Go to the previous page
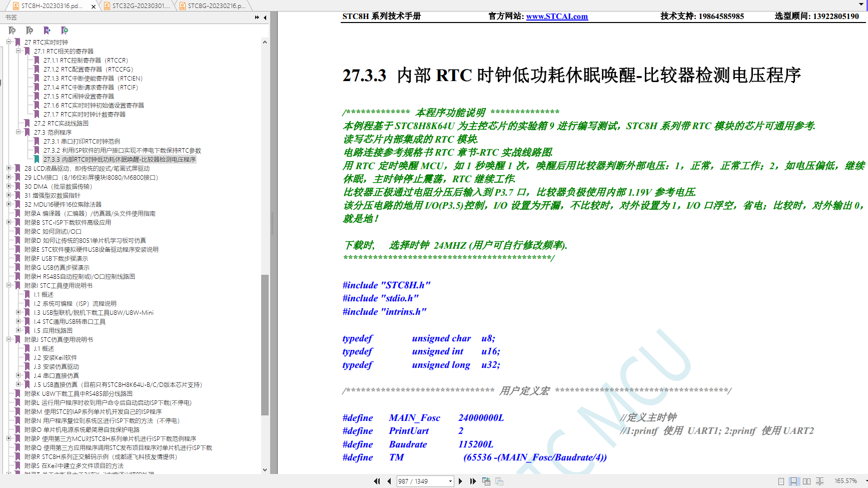This screenshot has height=488, width=868. [x=389, y=481]
